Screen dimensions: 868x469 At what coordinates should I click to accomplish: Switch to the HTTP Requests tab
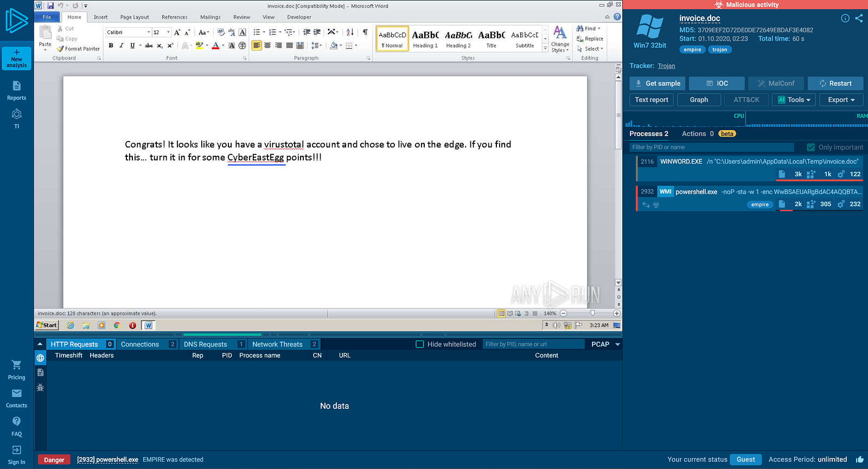click(81, 344)
